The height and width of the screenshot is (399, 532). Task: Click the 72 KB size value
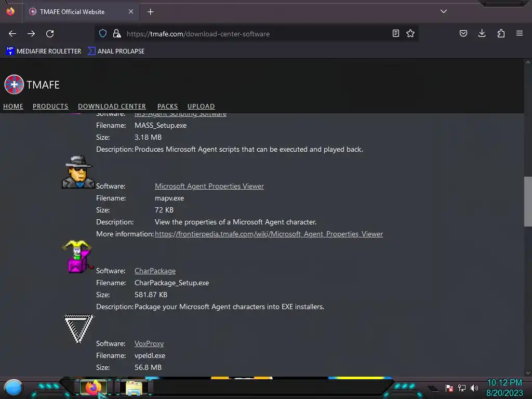pos(164,210)
